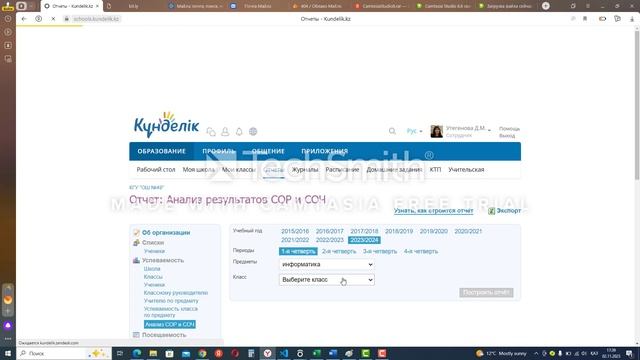Screen dimensions: 640x360
Task: Open the ПРОФИЛЬ main menu
Action: (218, 151)
